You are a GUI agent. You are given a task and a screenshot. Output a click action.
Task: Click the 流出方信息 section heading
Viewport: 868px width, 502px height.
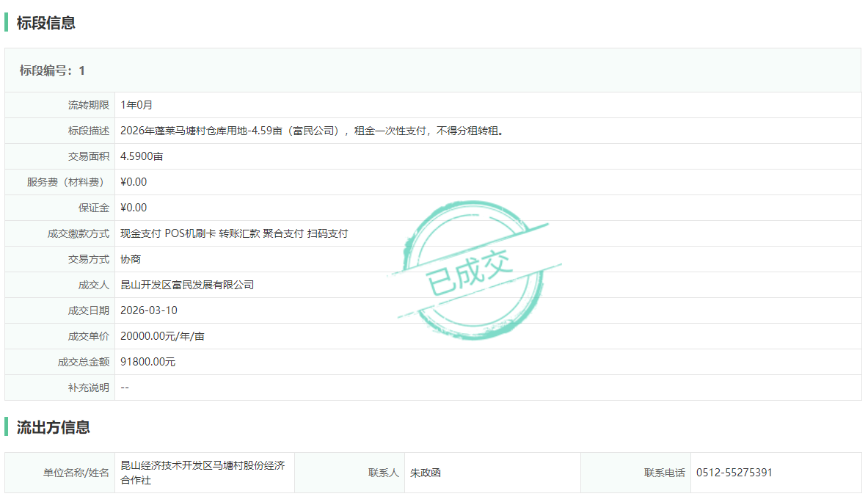53,427
